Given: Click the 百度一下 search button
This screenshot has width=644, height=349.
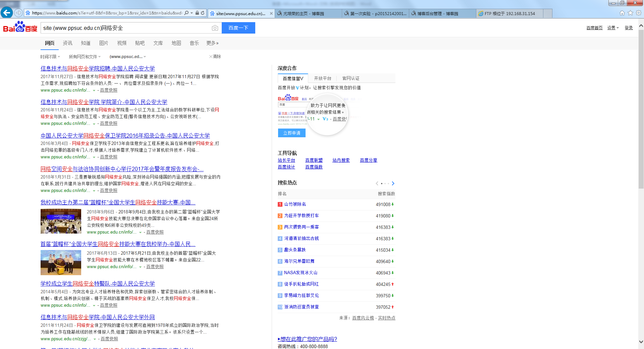Looking at the screenshot, I should (x=238, y=28).
